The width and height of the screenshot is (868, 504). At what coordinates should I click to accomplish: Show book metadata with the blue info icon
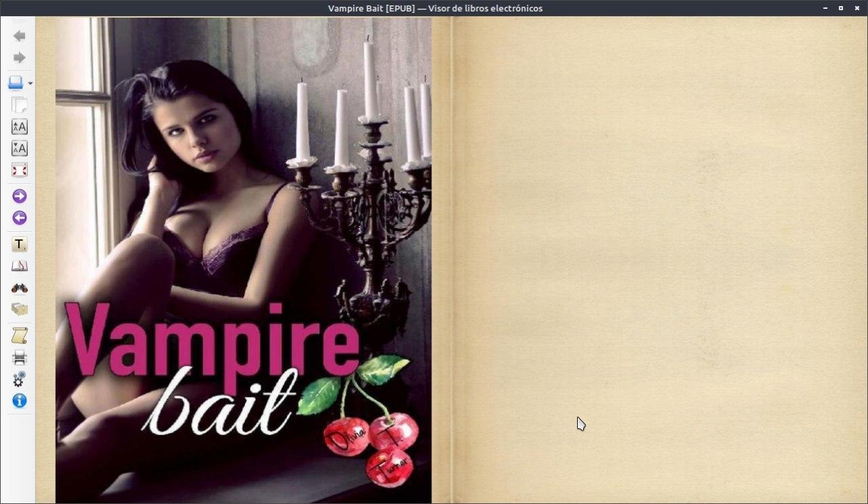[19, 400]
